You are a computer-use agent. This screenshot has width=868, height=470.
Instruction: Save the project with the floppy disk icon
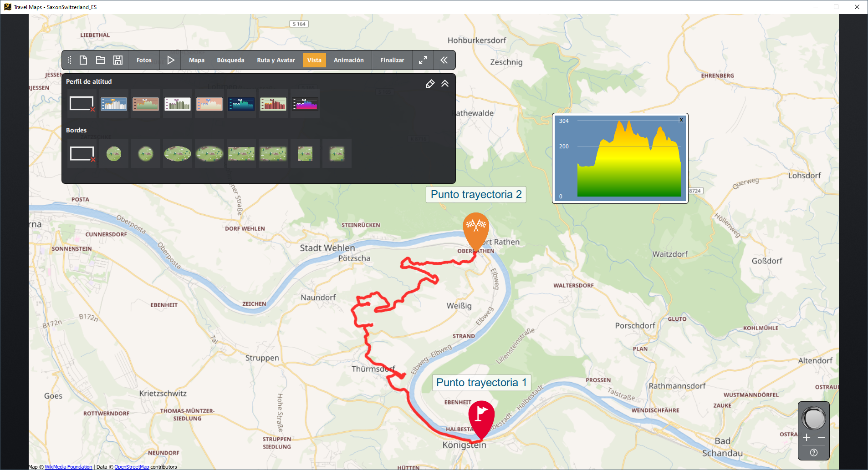point(118,60)
